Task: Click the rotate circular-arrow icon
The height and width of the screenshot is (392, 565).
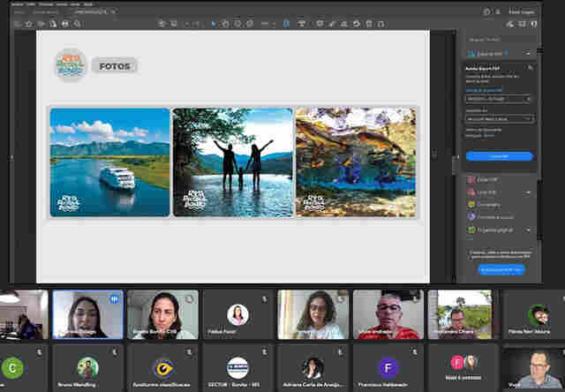Action: tap(357, 24)
